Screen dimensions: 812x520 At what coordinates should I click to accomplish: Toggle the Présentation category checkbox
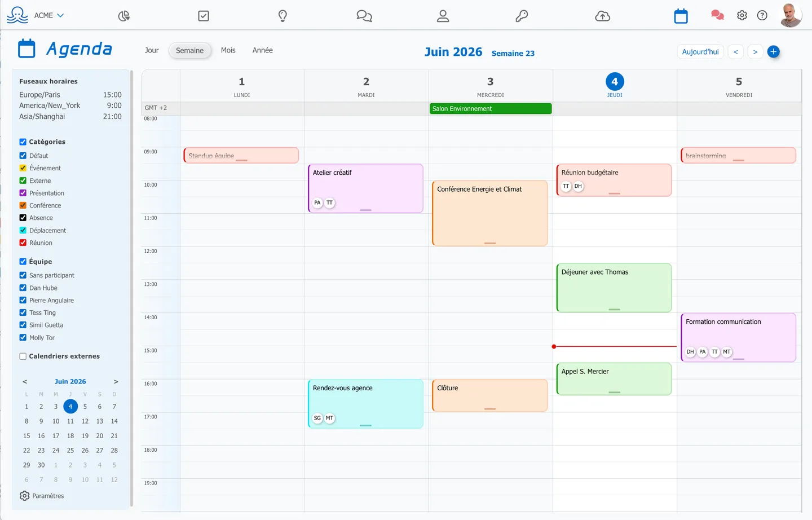(x=23, y=193)
